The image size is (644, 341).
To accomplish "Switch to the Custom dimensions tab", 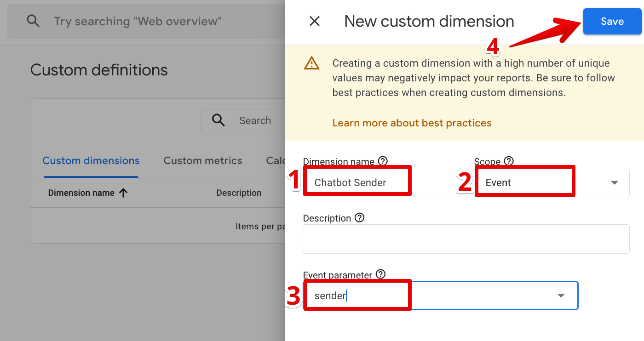I will point(91,161).
